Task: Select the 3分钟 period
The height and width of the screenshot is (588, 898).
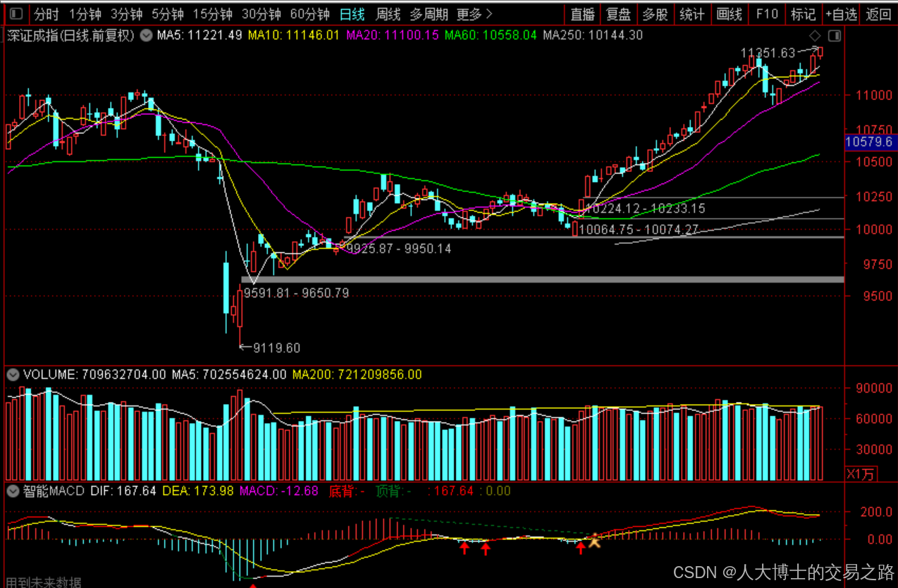Action: [x=126, y=14]
